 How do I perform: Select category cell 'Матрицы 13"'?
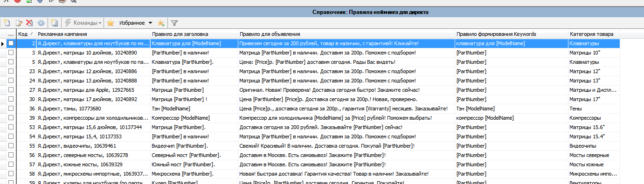click(594, 81)
